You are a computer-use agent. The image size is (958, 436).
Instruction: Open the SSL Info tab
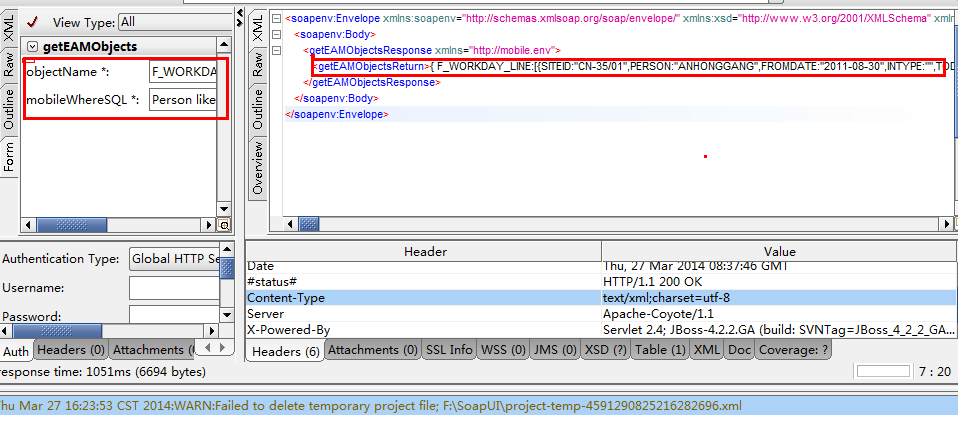[x=449, y=350]
